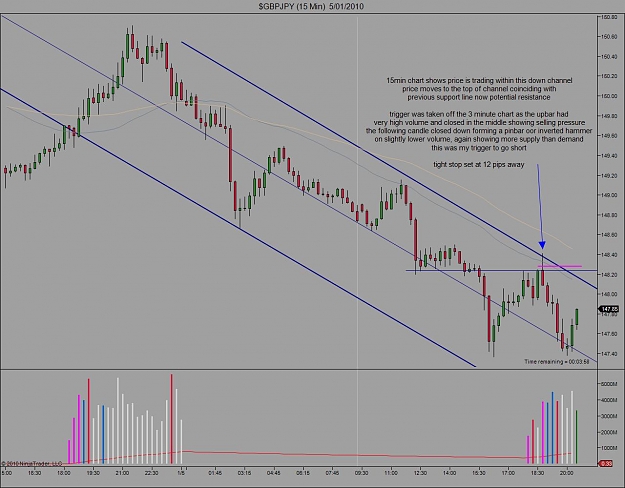The height and width of the screenshot is (488, 625).
Task: Click the 2000M volume axis label
Action: click(609, 432)
